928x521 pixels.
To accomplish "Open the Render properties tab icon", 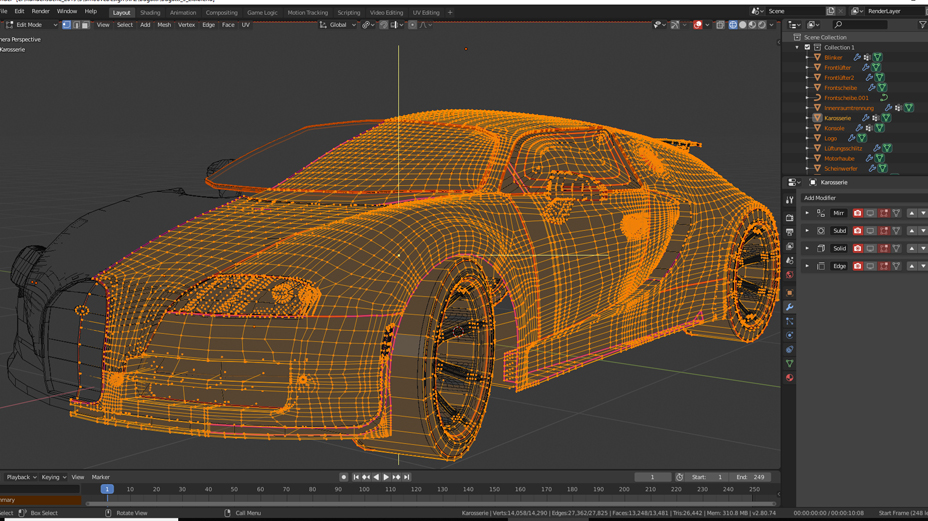I will click(790, 218).
